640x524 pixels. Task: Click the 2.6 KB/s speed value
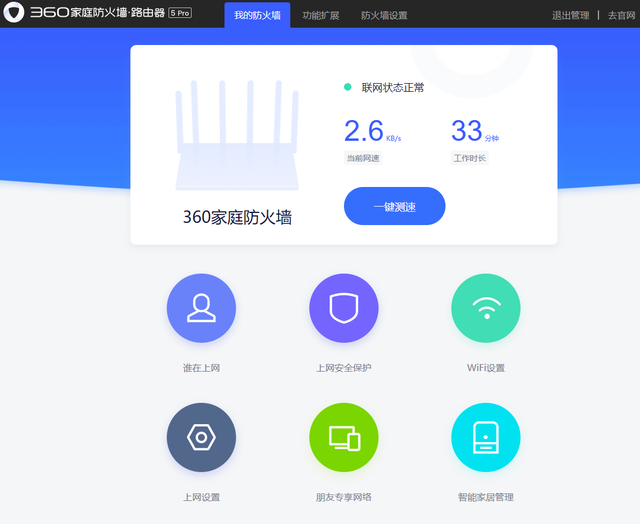tap(372, 131)
